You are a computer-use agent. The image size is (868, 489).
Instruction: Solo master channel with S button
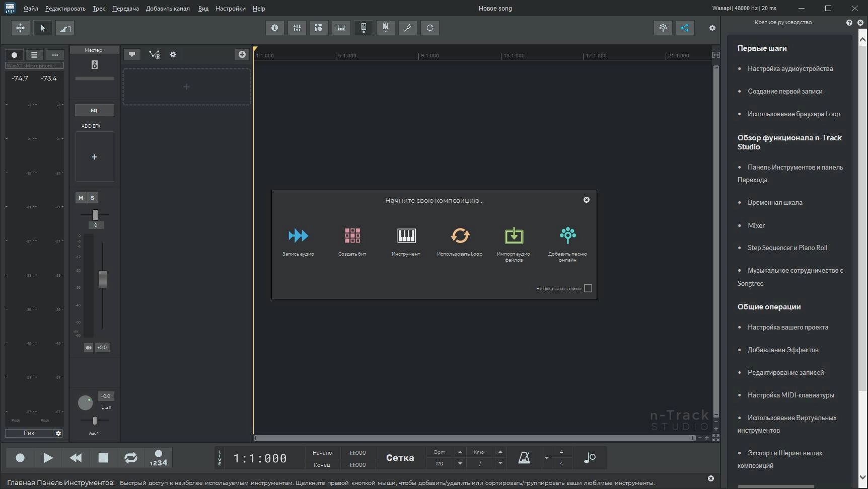(x=92, y=198)
